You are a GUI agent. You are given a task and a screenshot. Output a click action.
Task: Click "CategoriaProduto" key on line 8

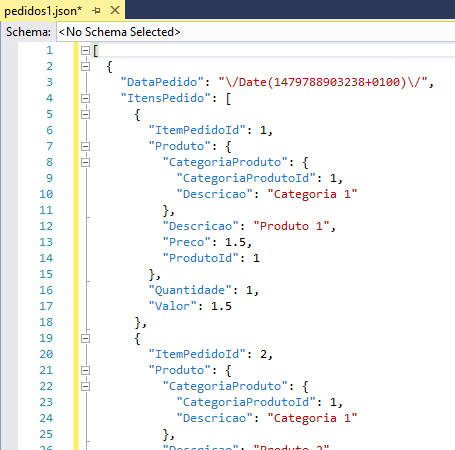coord(225,162)
